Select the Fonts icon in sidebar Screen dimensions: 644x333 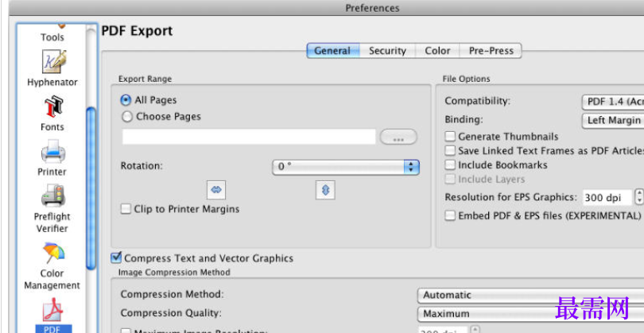(x=53, y=106)
